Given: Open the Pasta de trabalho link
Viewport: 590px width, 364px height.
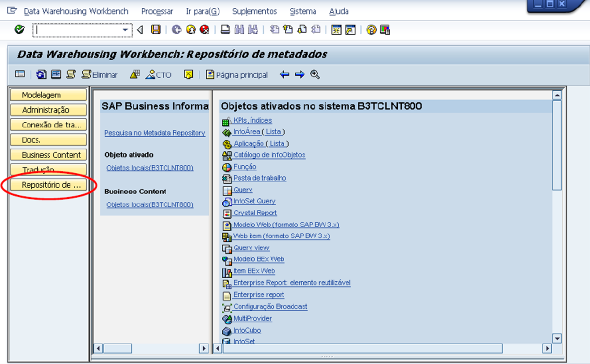Looking at the screenshot, I should click(260, 178).
